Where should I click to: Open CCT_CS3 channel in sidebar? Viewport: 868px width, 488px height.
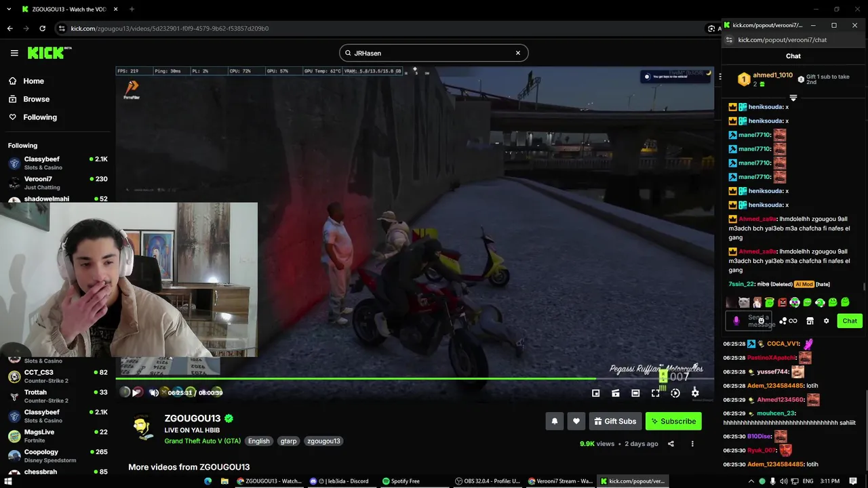(58, 376)
